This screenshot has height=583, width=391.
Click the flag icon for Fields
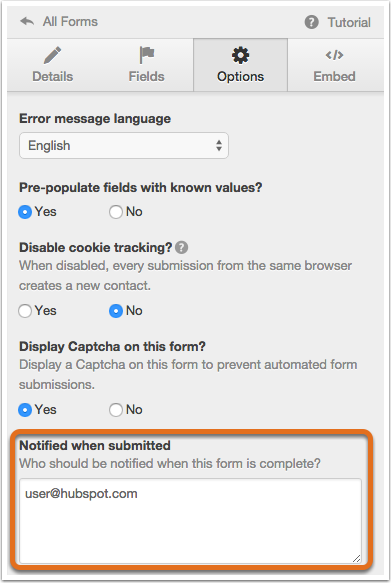pyautogui.click(x=147, y=55)
